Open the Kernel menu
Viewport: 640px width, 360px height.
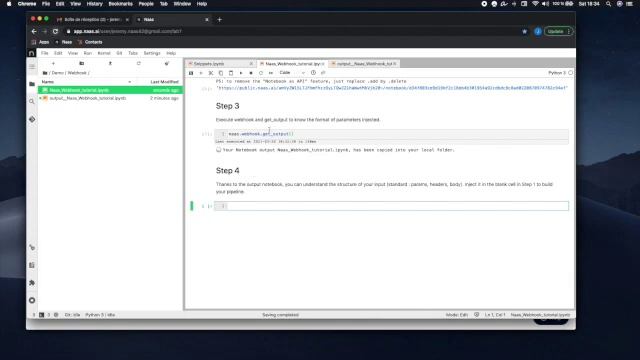pos(104,53)
